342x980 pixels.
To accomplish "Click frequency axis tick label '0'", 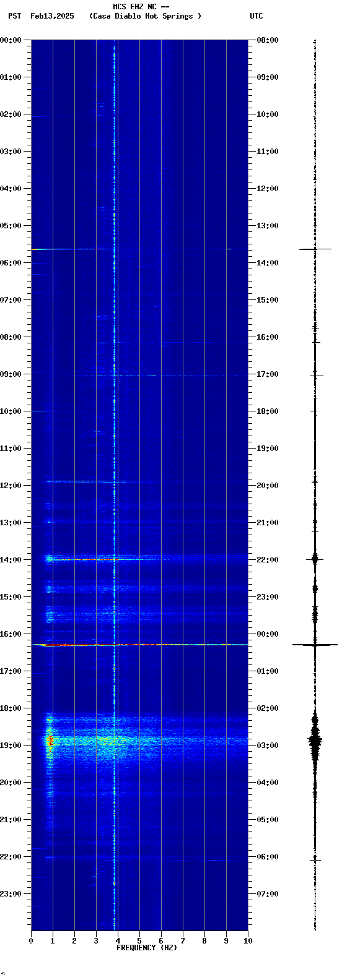I will pos(31,941).
